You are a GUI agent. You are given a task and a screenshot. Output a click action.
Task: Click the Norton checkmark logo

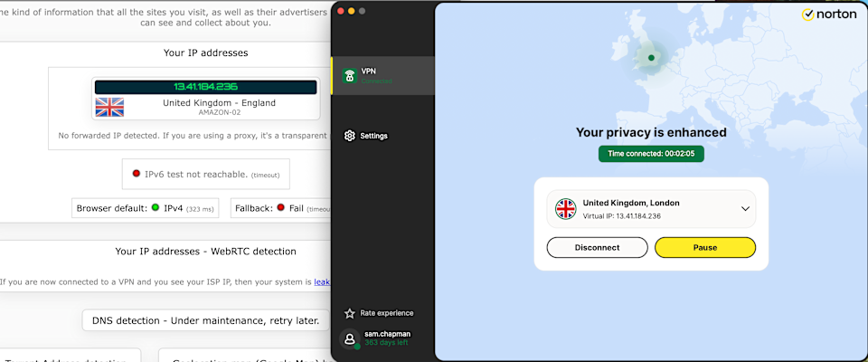point(808,14)
